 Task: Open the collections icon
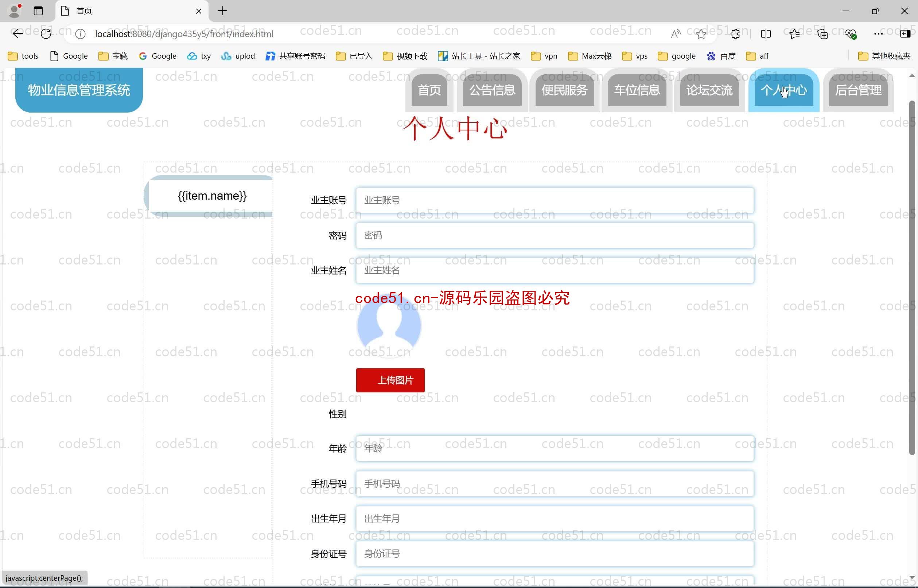pyautogui.click(x=822, y=34)
